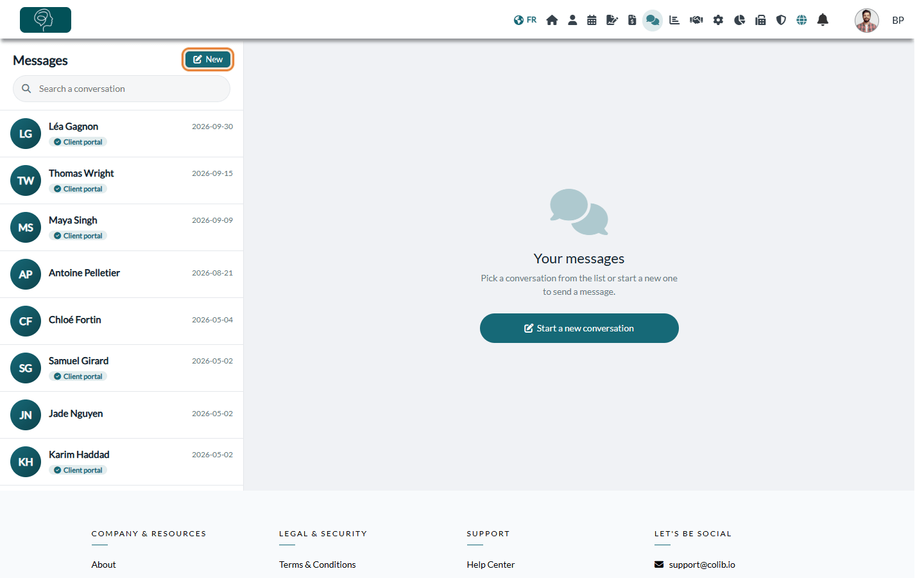Viewport: 924px width, 578px height.
Task: Click the brain logo in header
Action: pos(46,20)
